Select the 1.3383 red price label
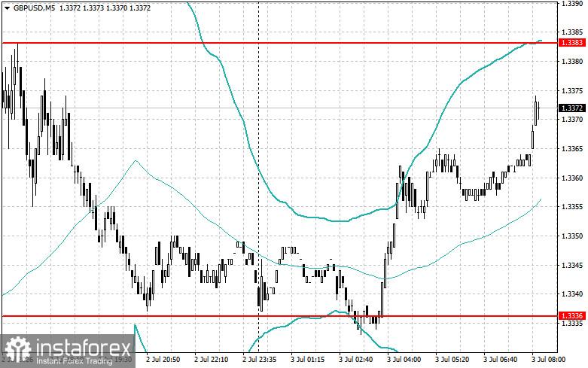 [x=571, y=43]
